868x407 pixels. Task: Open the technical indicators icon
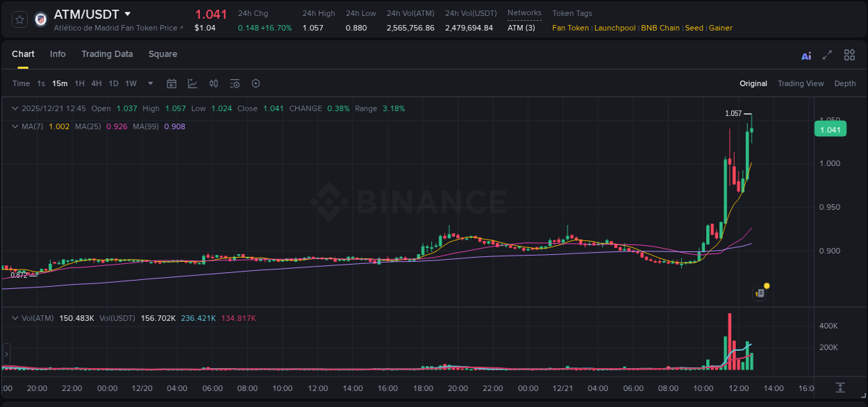click(x=234, y=83)
